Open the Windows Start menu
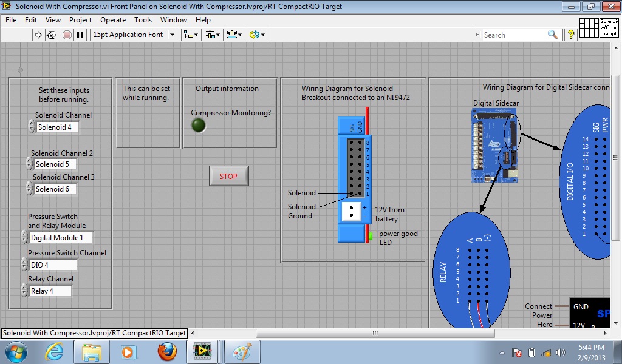 tap(16, 352)
